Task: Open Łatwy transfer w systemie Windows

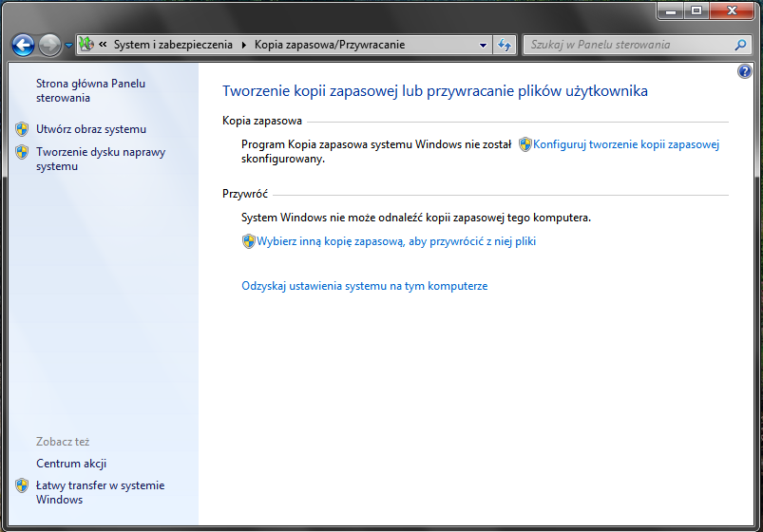Action: point(100,492)
